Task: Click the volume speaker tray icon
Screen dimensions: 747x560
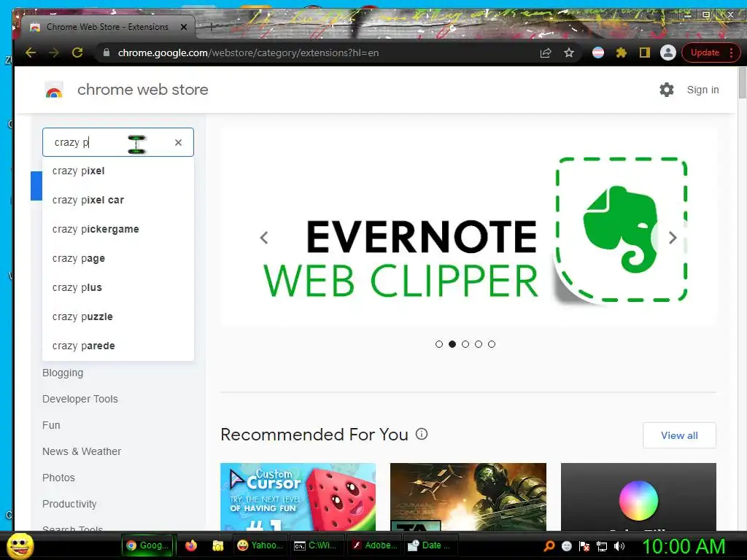Action: coord(619,546)
